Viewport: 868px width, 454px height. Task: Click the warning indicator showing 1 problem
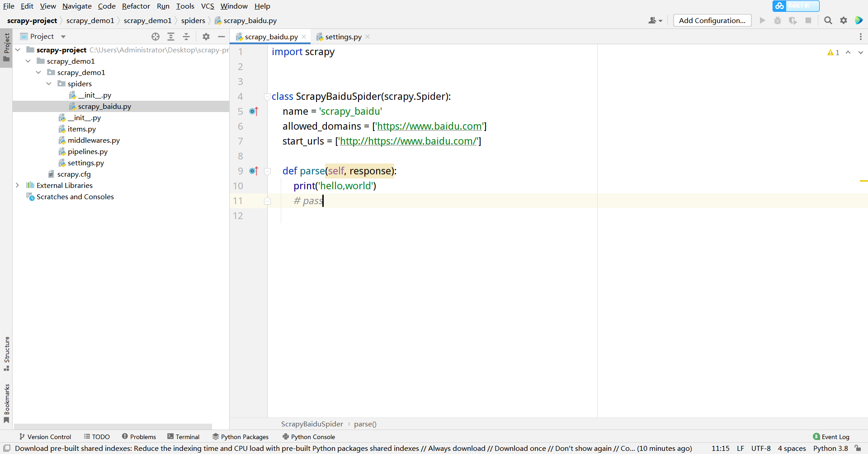[833, 52]
